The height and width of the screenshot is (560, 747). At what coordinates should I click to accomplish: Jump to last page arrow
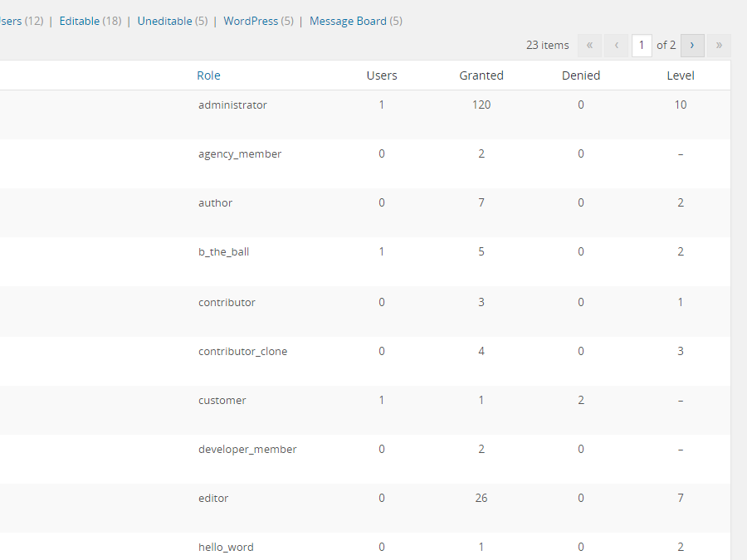click(x=719, y=46)
